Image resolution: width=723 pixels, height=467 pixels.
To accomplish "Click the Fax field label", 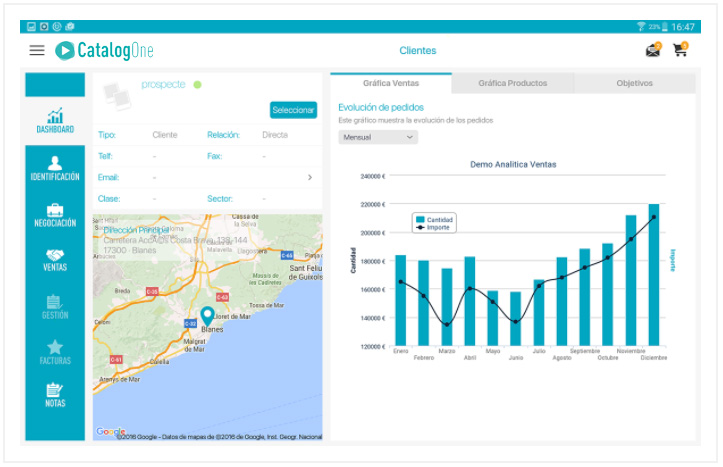I will (215, 156).
